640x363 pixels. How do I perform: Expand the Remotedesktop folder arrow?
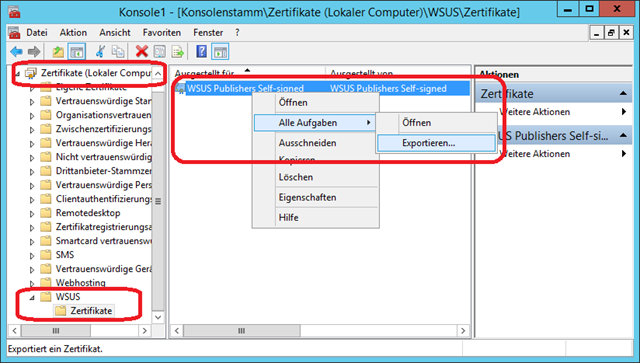click(32, 214)
